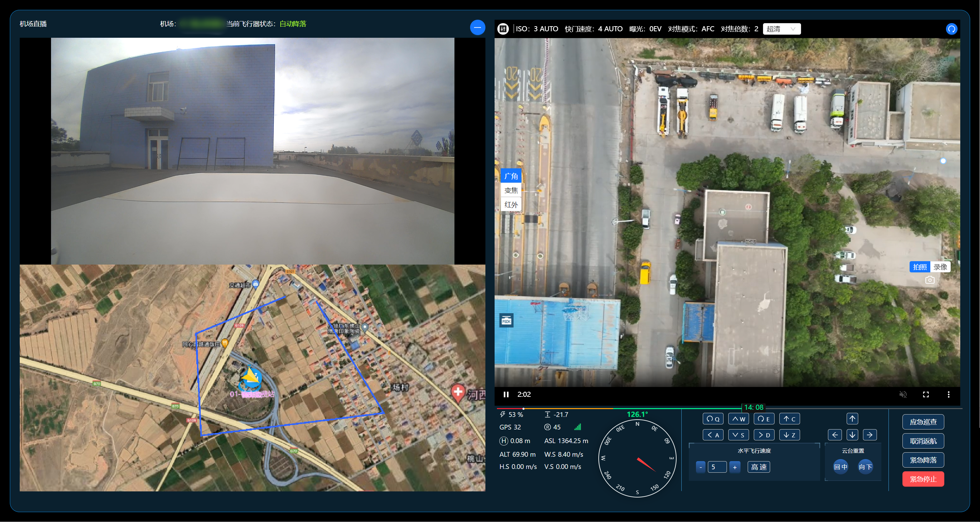
Task: Switch to 变焦 zoom lens tab
Action: tap(511, 190)
